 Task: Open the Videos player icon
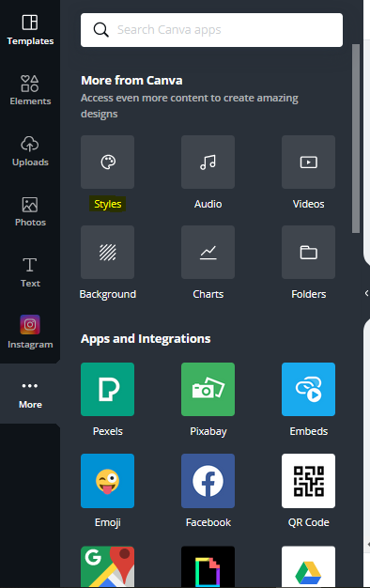(309, 162)
